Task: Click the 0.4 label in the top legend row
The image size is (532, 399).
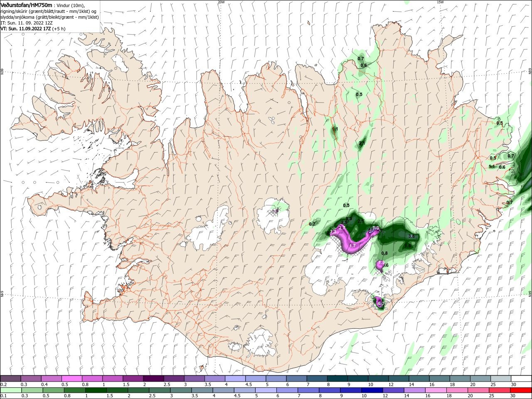Action: click(x=44, y=384)
